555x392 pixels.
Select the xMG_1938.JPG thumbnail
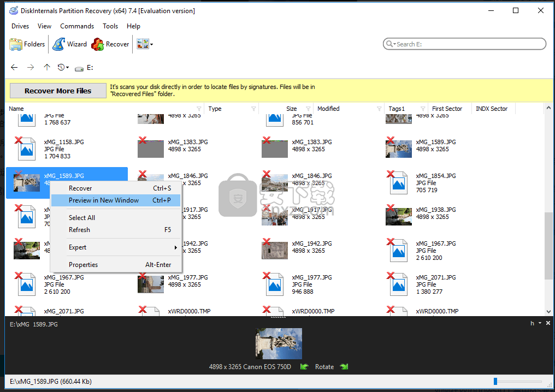pos(399,217)
